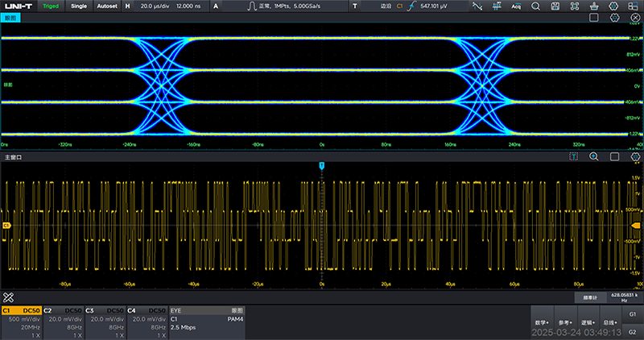644x340 pixels.
Task: Toggle channel C2 DC50 tab
Action: click(64, 310)
